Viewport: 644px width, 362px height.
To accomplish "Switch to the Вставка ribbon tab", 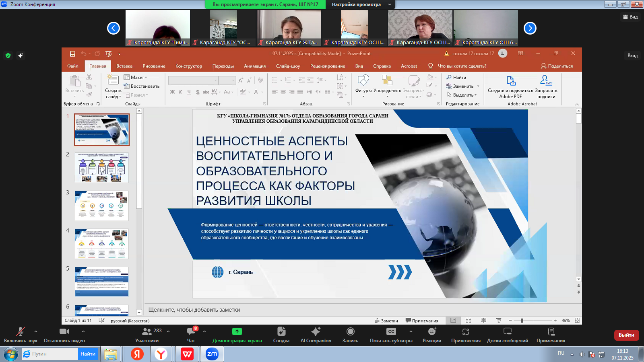I will coord(124,66).
